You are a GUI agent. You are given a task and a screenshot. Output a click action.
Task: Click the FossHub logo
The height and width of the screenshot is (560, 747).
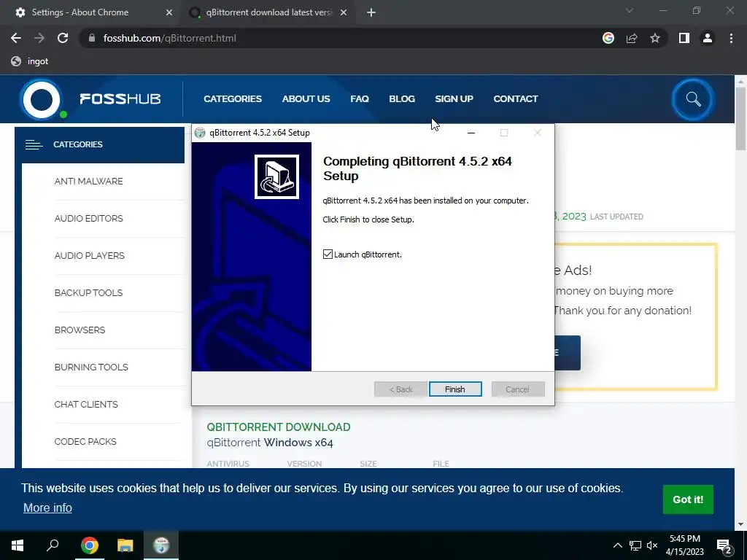click(90, 99)
